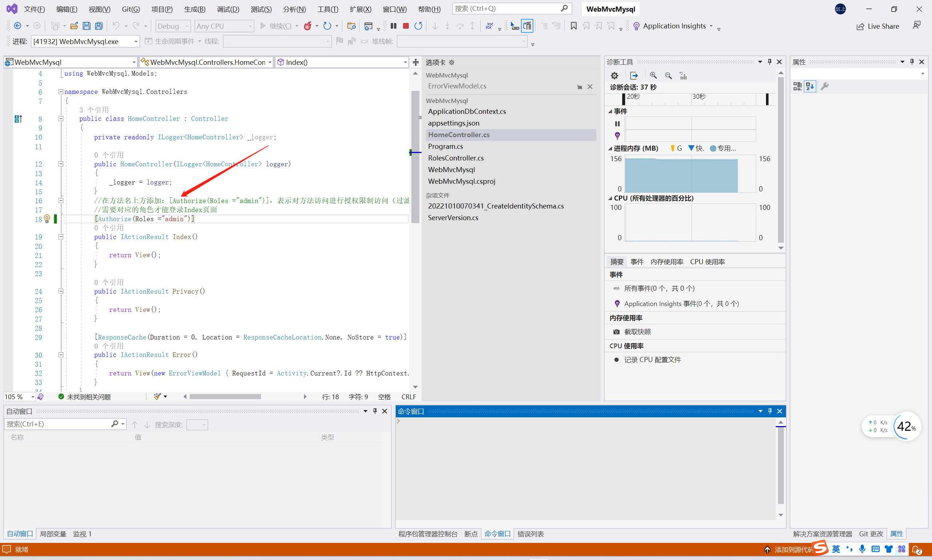Click the red Stop Debugging button
932x560 pixels.
click(406, 26)
